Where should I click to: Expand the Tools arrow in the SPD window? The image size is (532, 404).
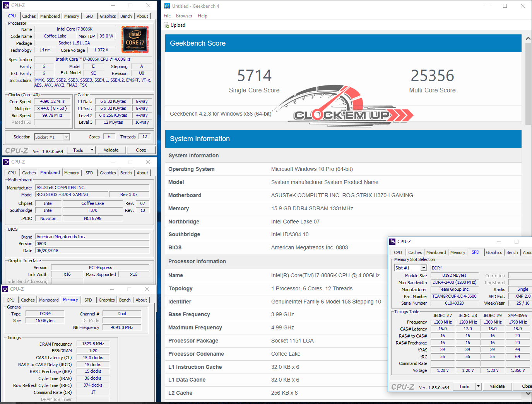click(x=478, y=386)
